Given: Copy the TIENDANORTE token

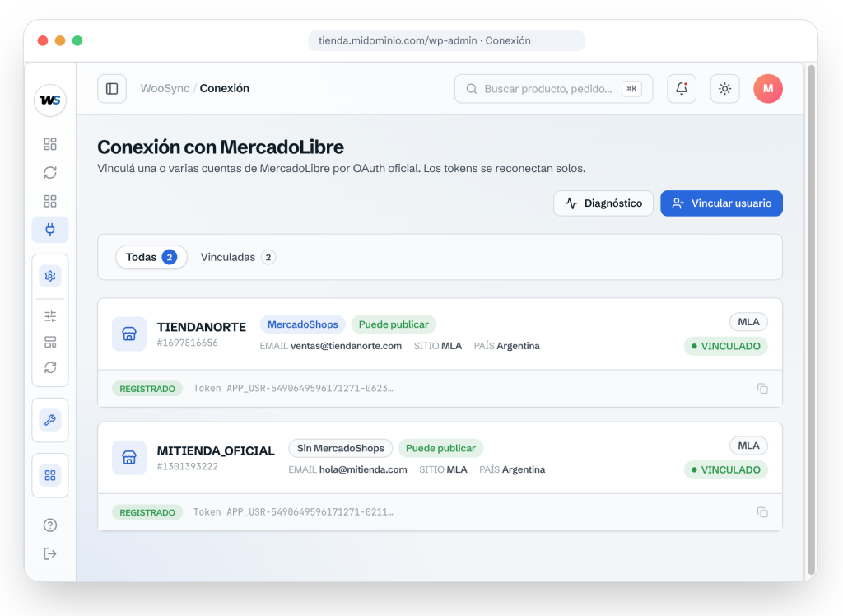Looking at the screenshot, I should click(762, 389).
